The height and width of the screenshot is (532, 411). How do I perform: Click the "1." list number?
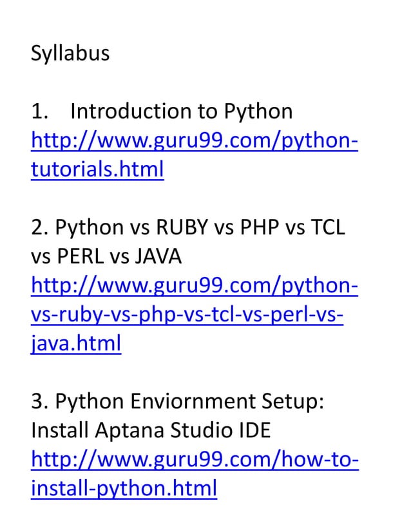coord(40,111)
